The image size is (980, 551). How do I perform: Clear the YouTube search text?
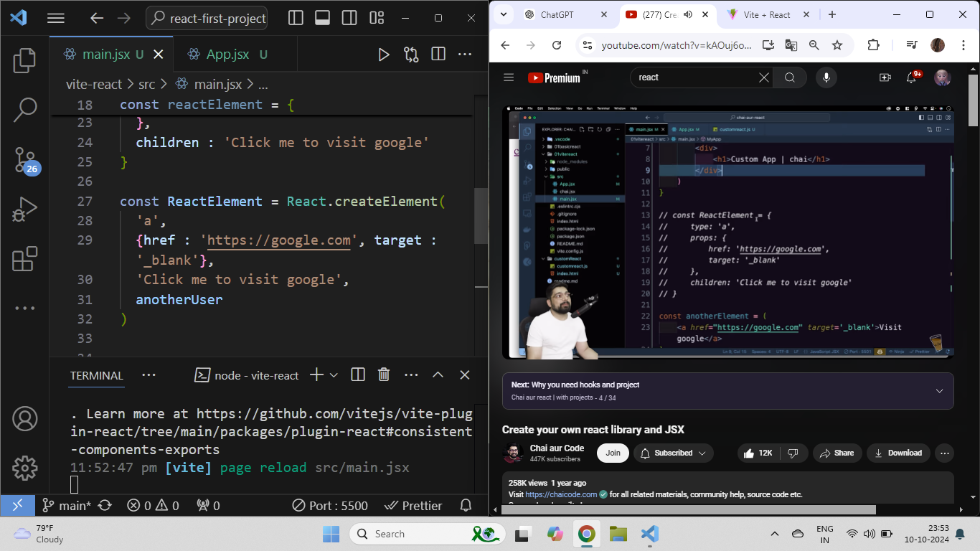pyautogui.click(x=764, y=77)
